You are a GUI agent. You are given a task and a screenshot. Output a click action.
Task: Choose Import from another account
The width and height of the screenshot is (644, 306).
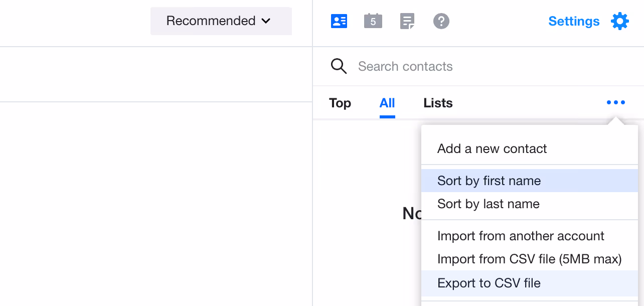pos(521,236)
